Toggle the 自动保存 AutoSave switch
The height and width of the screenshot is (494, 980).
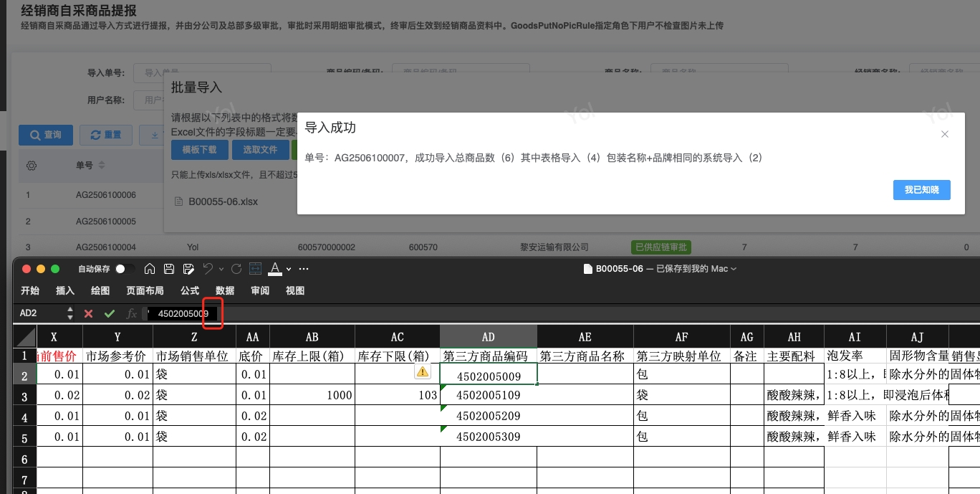point(125,269)
